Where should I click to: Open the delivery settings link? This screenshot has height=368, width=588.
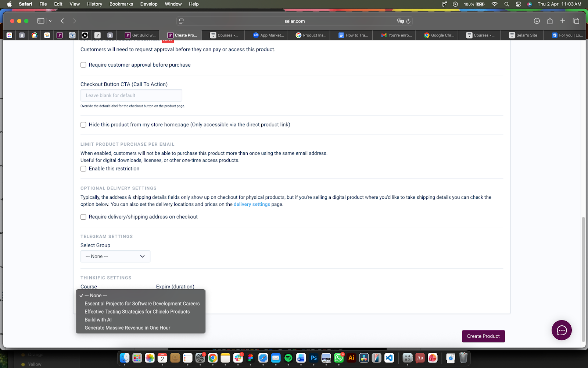pyautogui.click(x=252, y=204)
